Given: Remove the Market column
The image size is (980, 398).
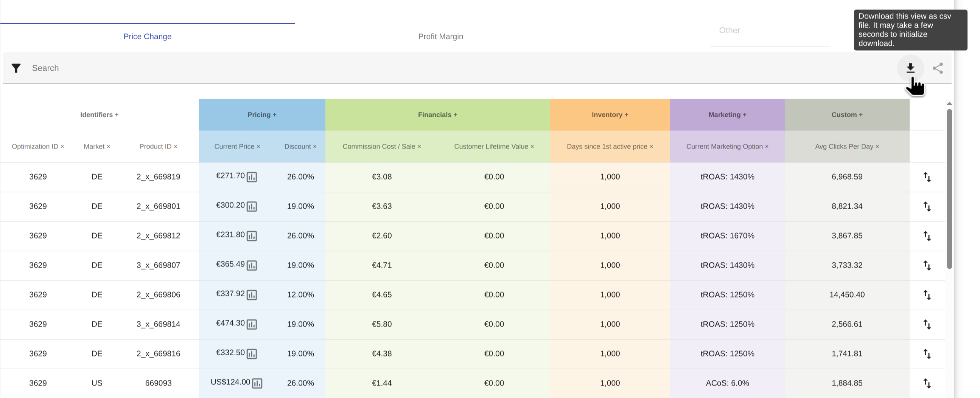Looking at the screenshot, I should pos(109,147).
